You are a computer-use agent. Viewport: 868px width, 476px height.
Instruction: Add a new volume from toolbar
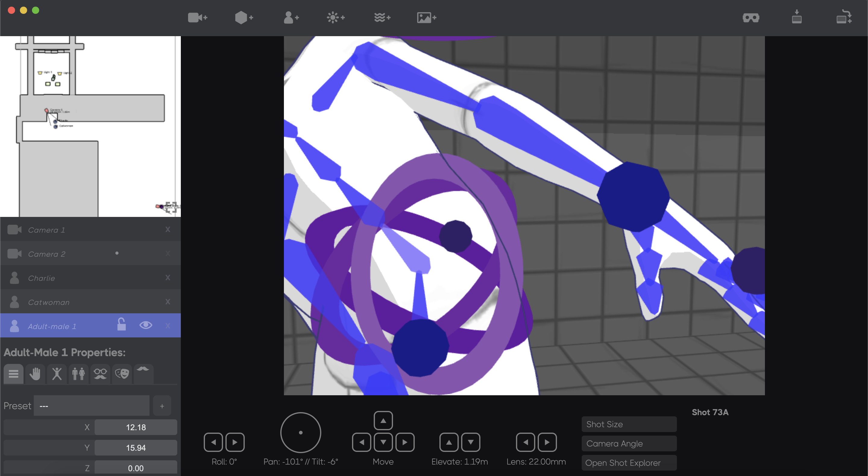click(382, 17)
